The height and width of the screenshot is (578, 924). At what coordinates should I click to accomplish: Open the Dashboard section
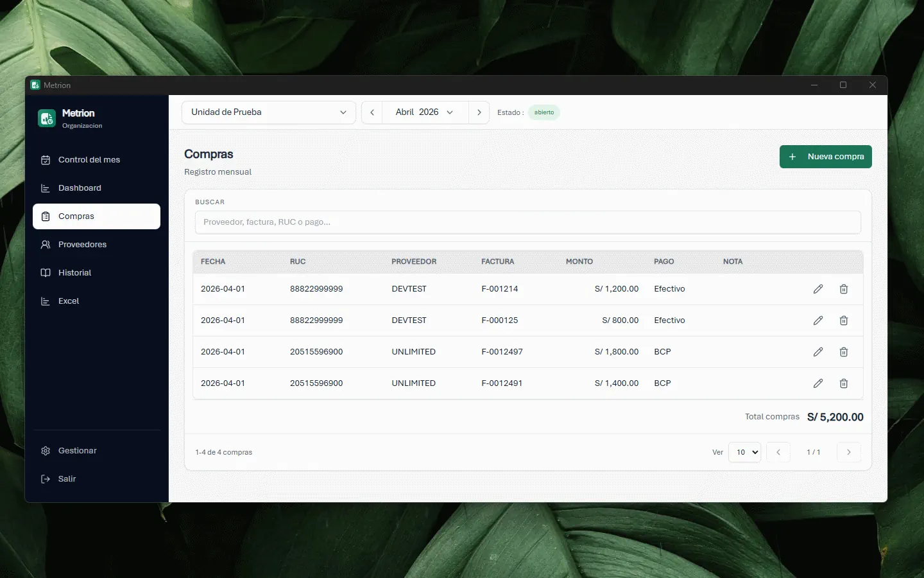coord(96,188)
